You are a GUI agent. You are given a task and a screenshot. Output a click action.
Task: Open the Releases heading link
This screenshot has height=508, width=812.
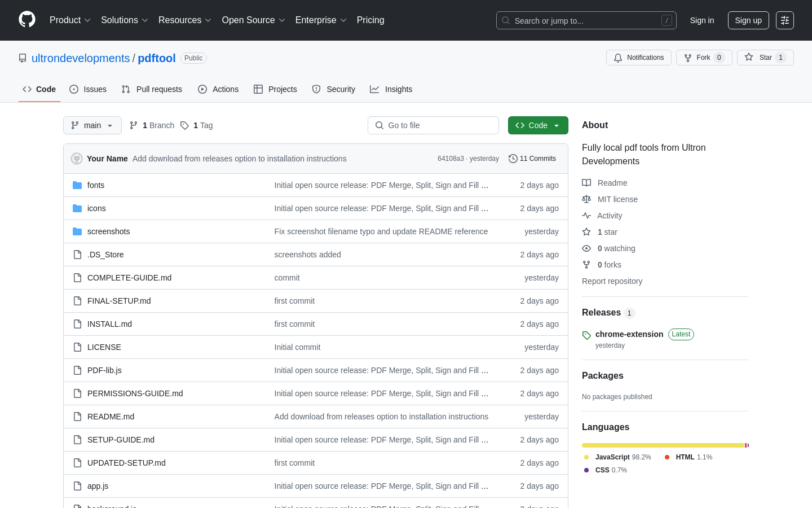point(601,313)
